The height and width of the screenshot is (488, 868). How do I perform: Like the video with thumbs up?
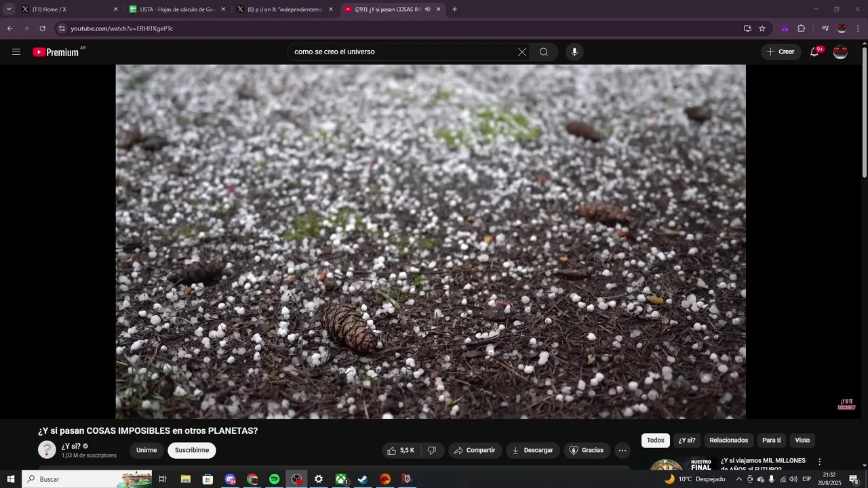400,450
